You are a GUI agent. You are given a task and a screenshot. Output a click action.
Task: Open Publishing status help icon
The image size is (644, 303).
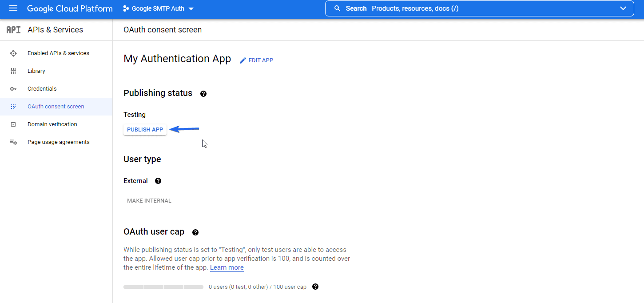tap(203, 94)
